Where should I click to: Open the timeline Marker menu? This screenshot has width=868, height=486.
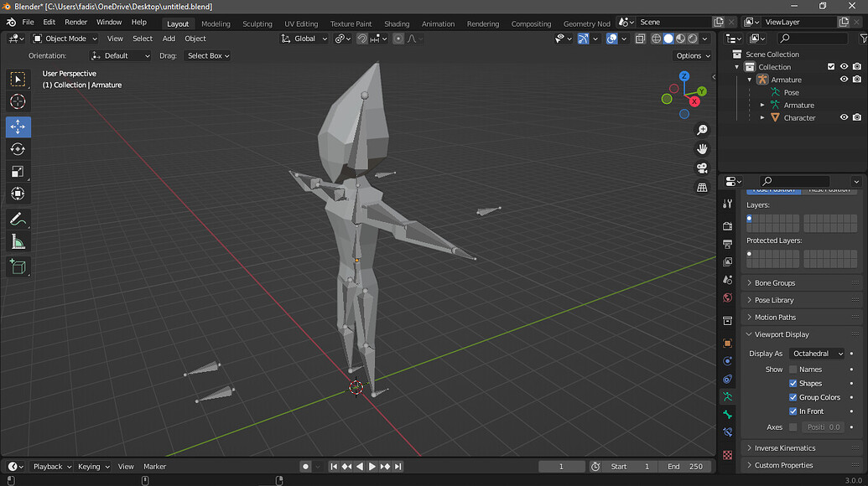coord(154,467)
